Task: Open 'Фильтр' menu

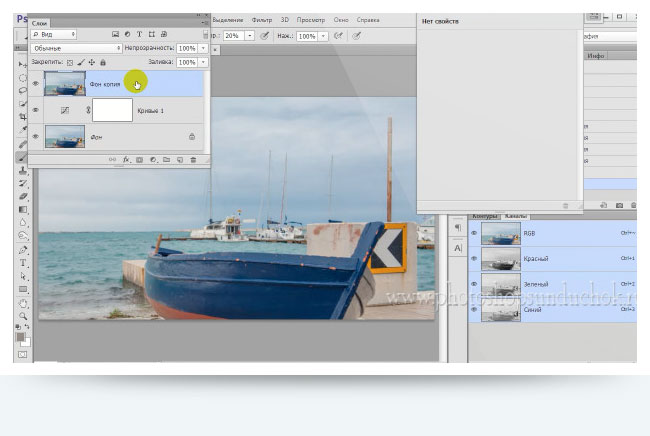Action: click(x=262, y=20)
